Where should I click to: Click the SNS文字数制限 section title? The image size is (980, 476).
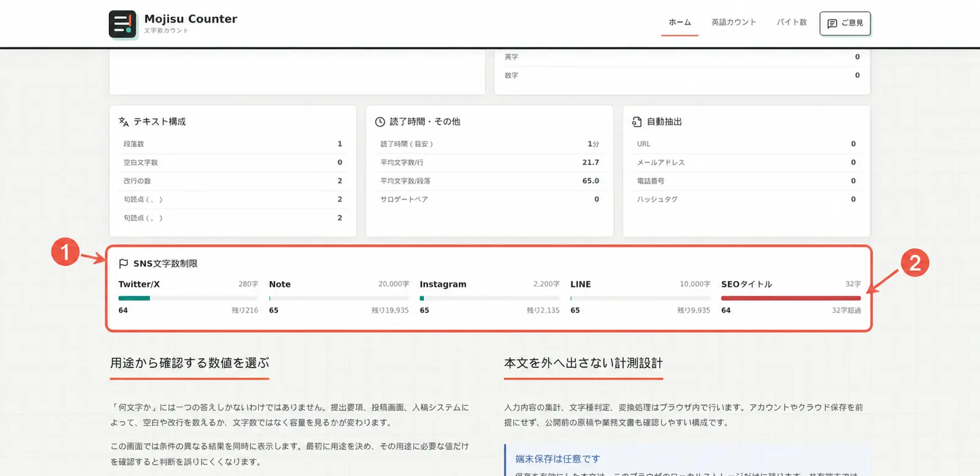tap(165, 263)
